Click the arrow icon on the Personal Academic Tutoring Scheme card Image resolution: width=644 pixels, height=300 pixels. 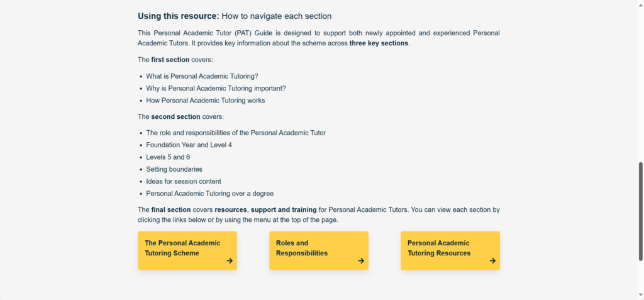point(230,260)
